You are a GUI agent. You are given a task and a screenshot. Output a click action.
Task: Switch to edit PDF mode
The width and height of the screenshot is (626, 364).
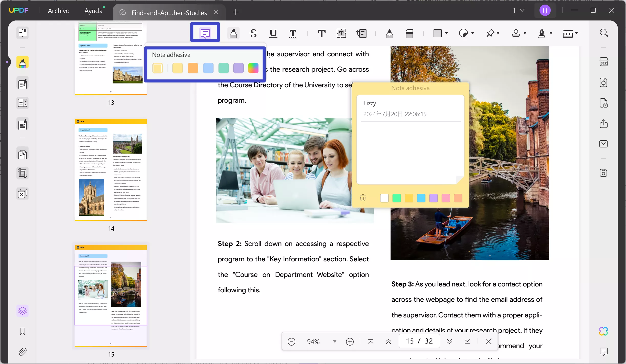(23, 83)
